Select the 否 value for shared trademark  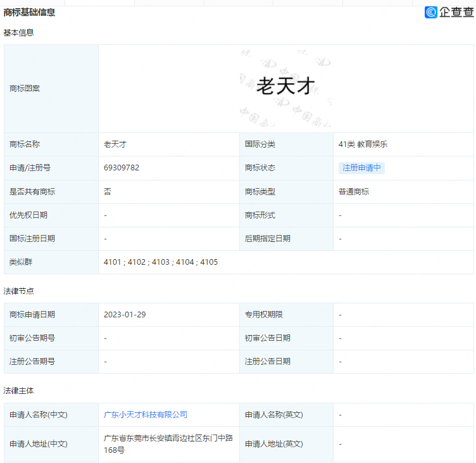[x=108, y=192]
